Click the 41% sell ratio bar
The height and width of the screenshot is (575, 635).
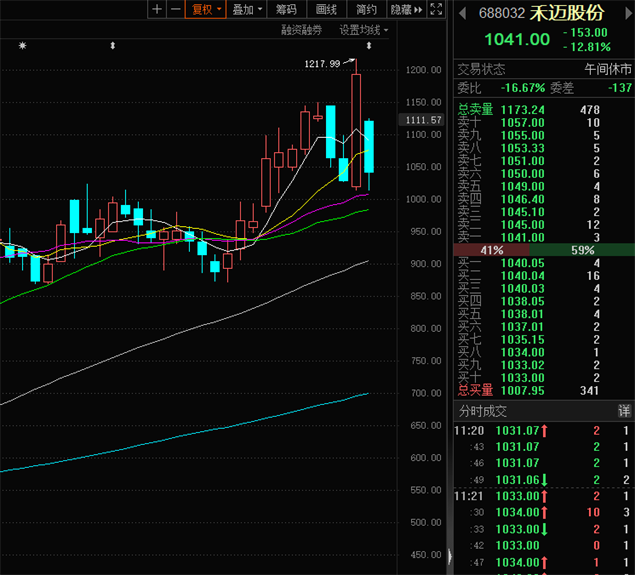pos(491,249)
